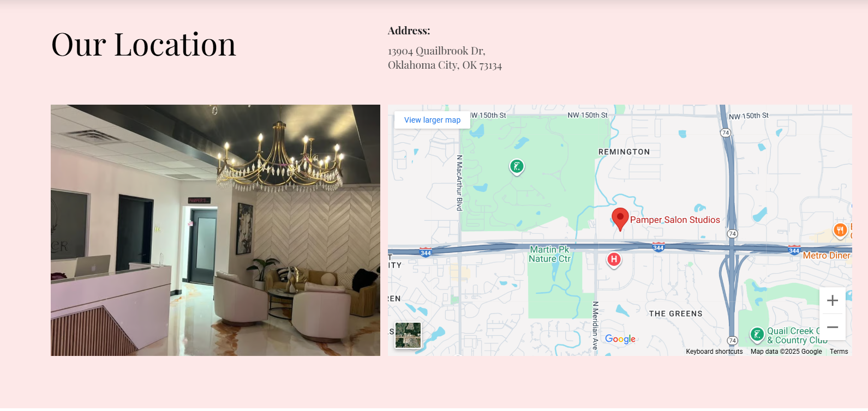Click the Route 74 shield near NW 150th St

(x=725, y=132)
